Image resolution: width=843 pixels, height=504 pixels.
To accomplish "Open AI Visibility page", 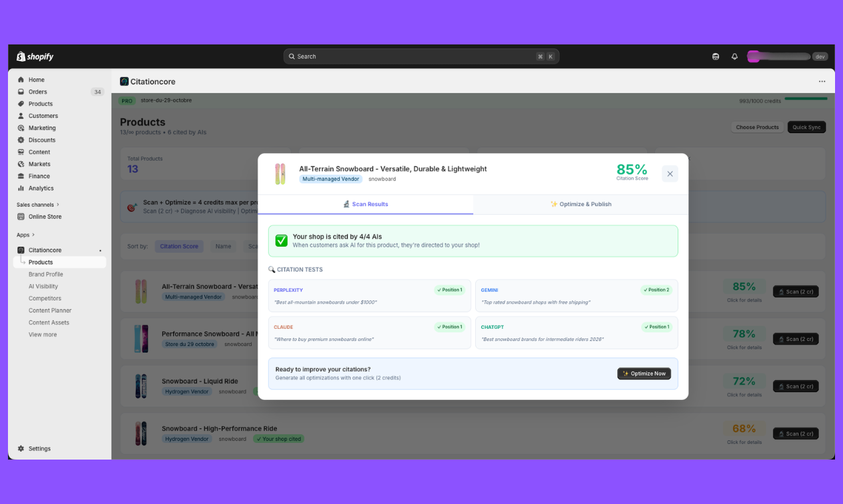I will [x=43, y=286].
